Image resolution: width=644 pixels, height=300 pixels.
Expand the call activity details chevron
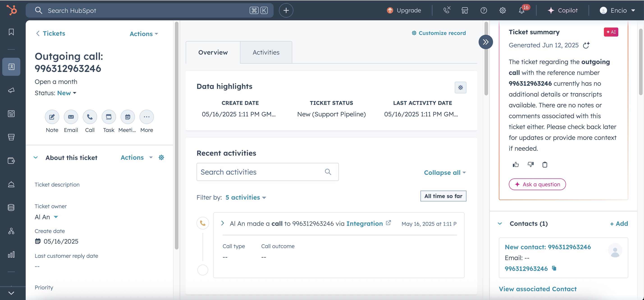coord(222,223)
